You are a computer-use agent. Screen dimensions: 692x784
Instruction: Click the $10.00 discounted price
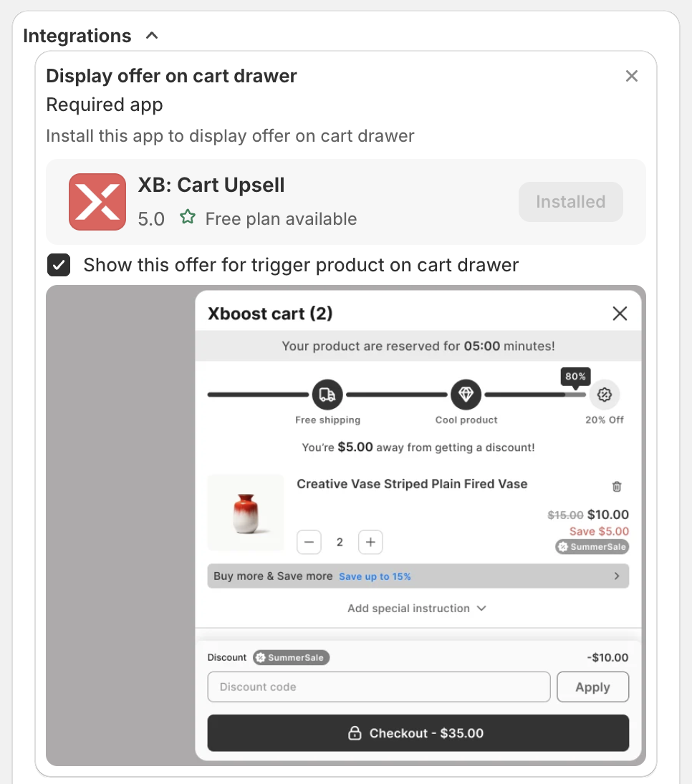pos(608,515)
